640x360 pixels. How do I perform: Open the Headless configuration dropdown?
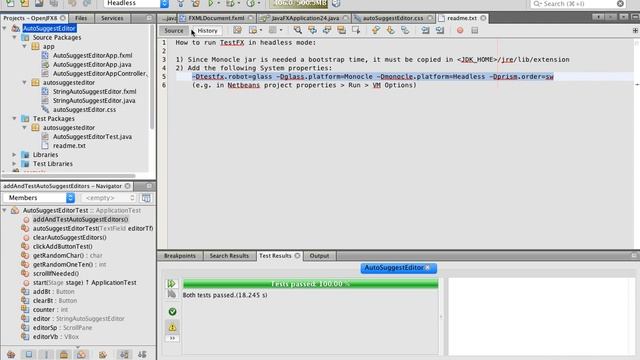[x=136, y=3]
